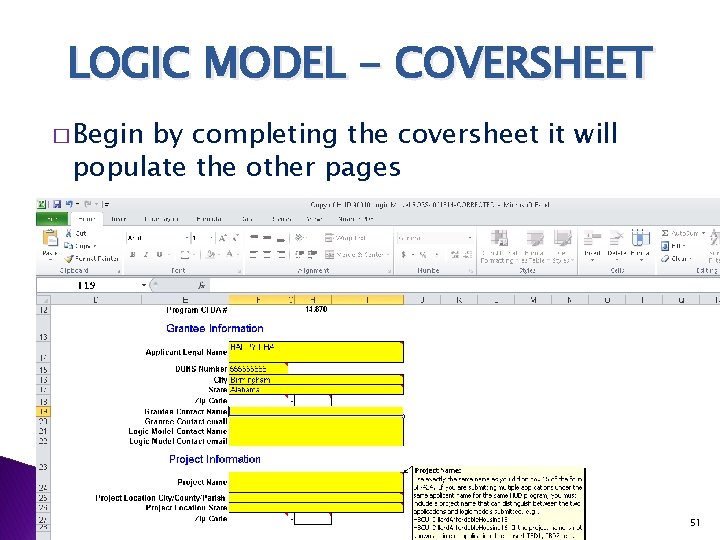The width and height of the screenshot is (720, 540).
Task: Select Bottom Align icon
Action: coord(281,238)
